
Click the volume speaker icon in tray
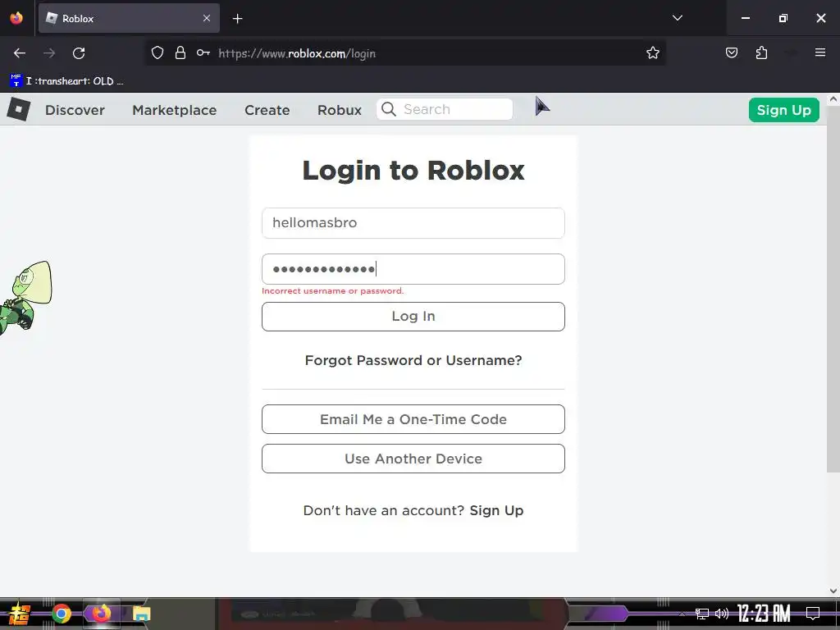click(x=722, y=614)
